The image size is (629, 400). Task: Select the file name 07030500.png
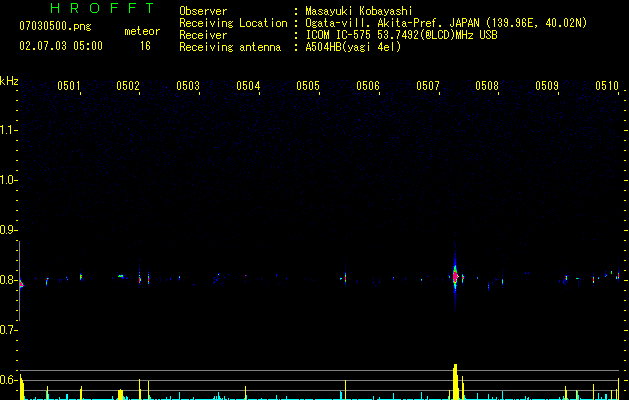pyautogui.click(x=55, y=26)
